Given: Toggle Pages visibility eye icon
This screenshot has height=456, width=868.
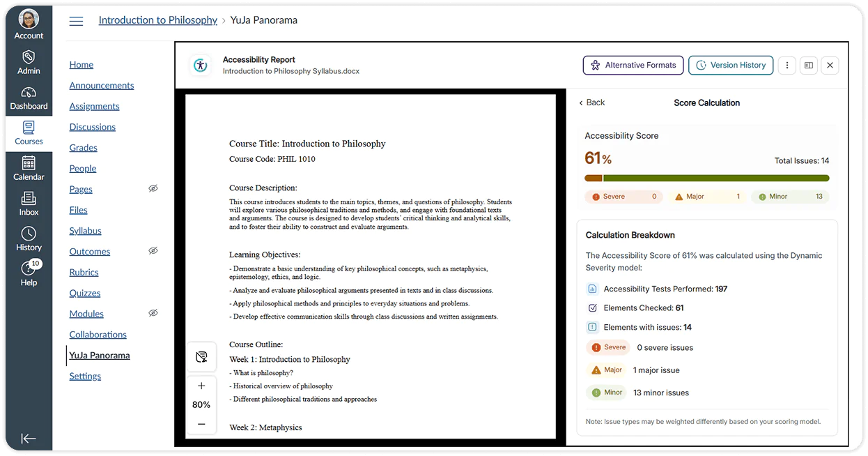Looking at the screenshot, I should pyautogui.click(x=153, y=189).
